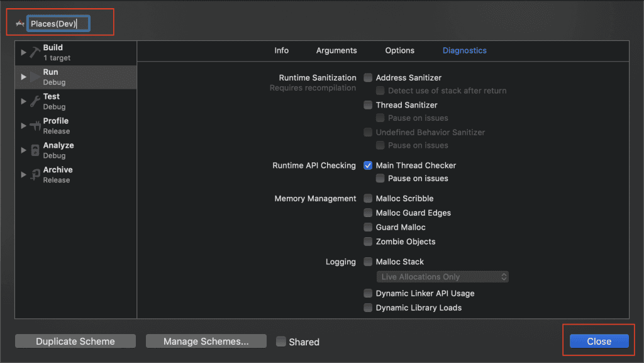This screenshot has width=644, height=363.
Task: Check the Guard Malloc option
Action: pyautogui.click(x=368, y=227)
